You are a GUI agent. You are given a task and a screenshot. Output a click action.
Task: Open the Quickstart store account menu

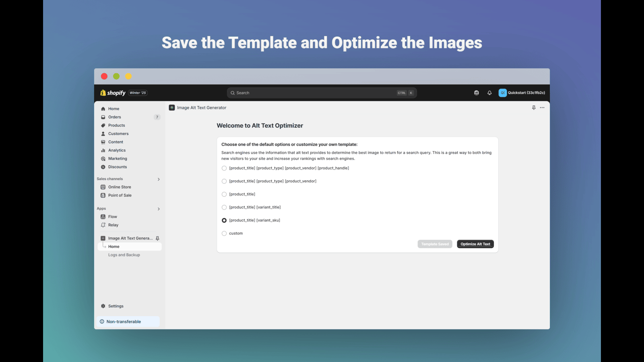(522, 93)
